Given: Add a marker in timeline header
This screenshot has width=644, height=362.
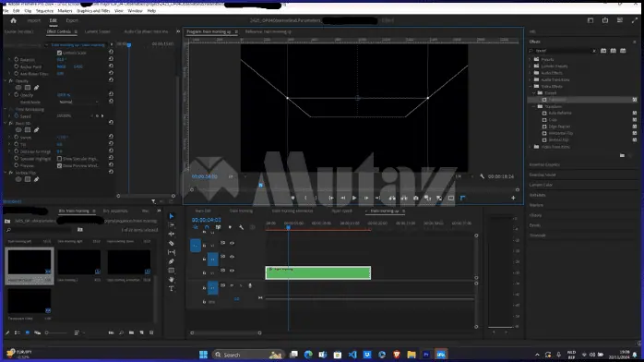Looking at the screenshot, I should click(230, 227).
